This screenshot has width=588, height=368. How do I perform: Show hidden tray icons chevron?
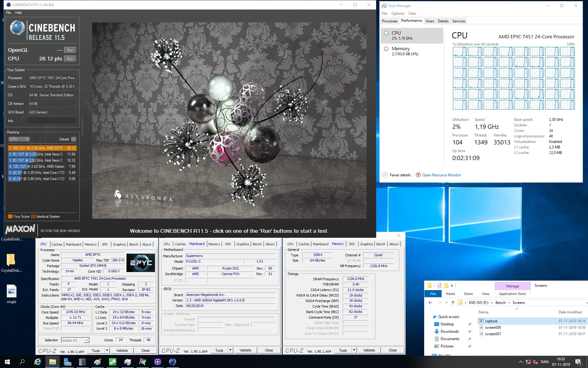coord(521,362)
